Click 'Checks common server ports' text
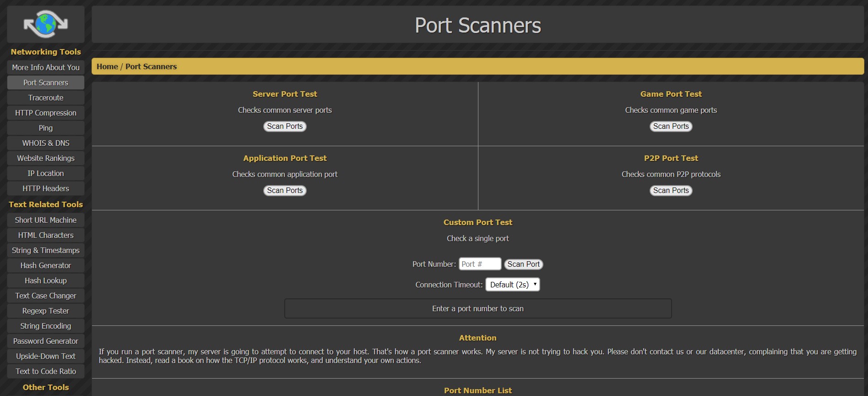Screen dimensions: 868x396 285,110
